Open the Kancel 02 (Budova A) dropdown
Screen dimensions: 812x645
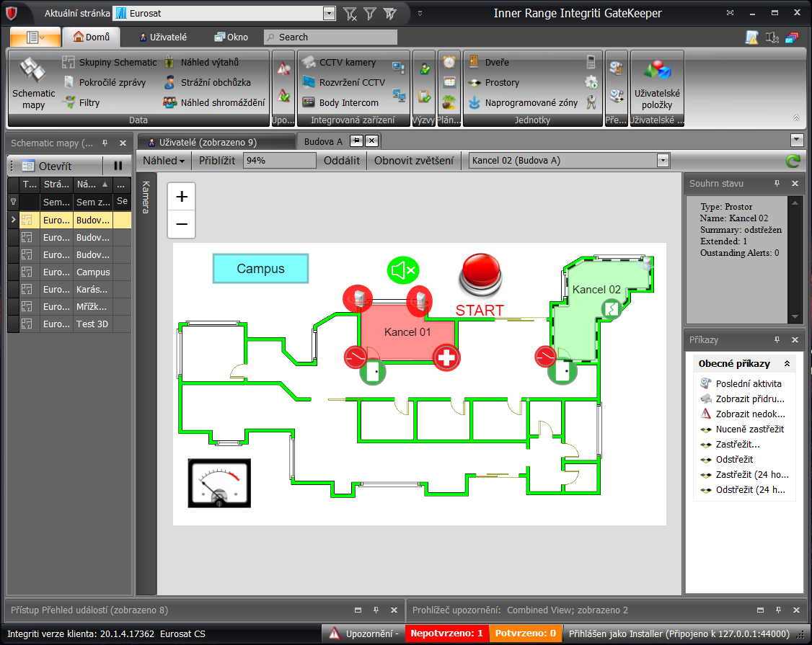pyautogui.click(x=663, y=161)
